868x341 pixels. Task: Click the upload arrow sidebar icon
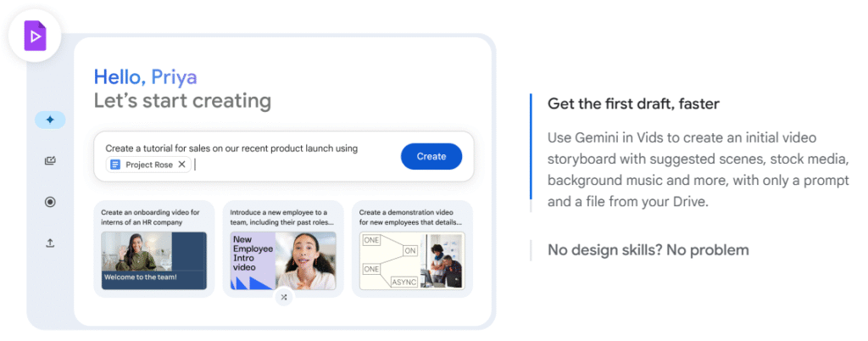click(50, 243)
